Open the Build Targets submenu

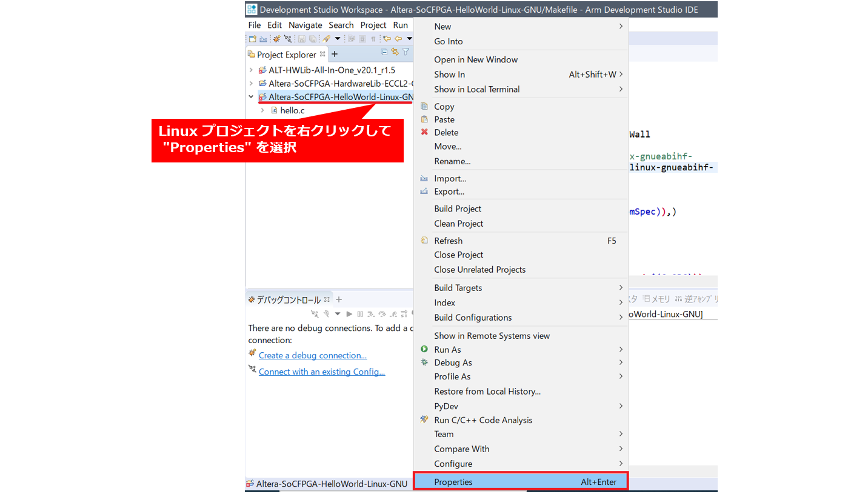(521, 287)
